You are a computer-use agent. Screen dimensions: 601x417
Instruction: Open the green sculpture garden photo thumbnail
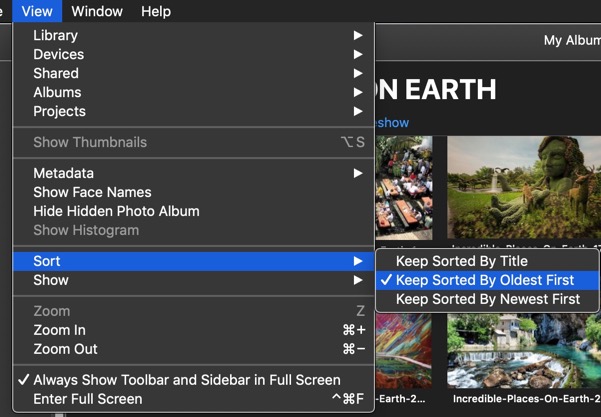point(523,188)
